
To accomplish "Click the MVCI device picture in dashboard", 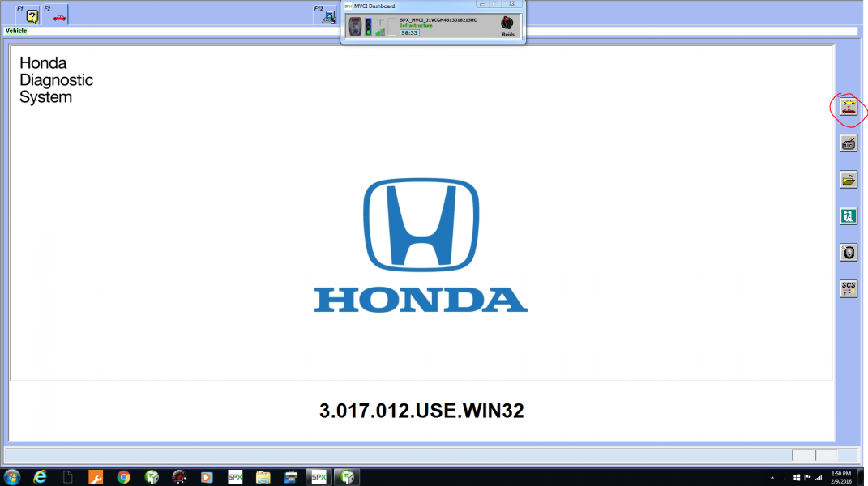I will 355,26.
